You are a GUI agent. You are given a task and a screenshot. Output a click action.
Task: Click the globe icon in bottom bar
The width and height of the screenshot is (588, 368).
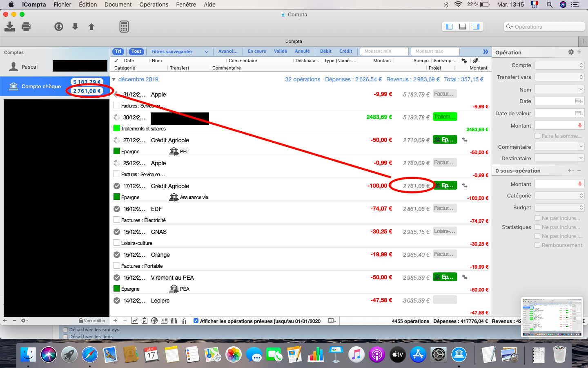tap(154, 321)
